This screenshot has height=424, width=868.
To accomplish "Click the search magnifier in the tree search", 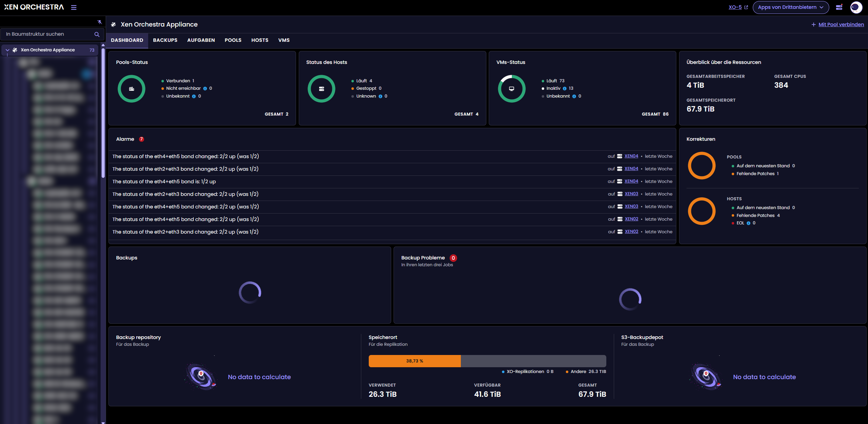I will point(97,34).
